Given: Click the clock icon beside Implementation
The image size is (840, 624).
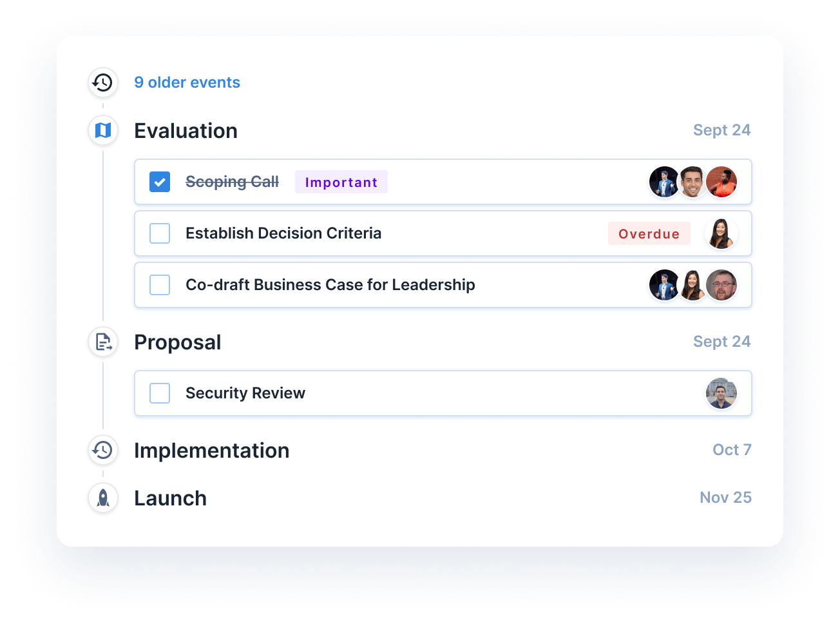Looking at the screenshot, I should pyautogui.click(x=102, y=450).
